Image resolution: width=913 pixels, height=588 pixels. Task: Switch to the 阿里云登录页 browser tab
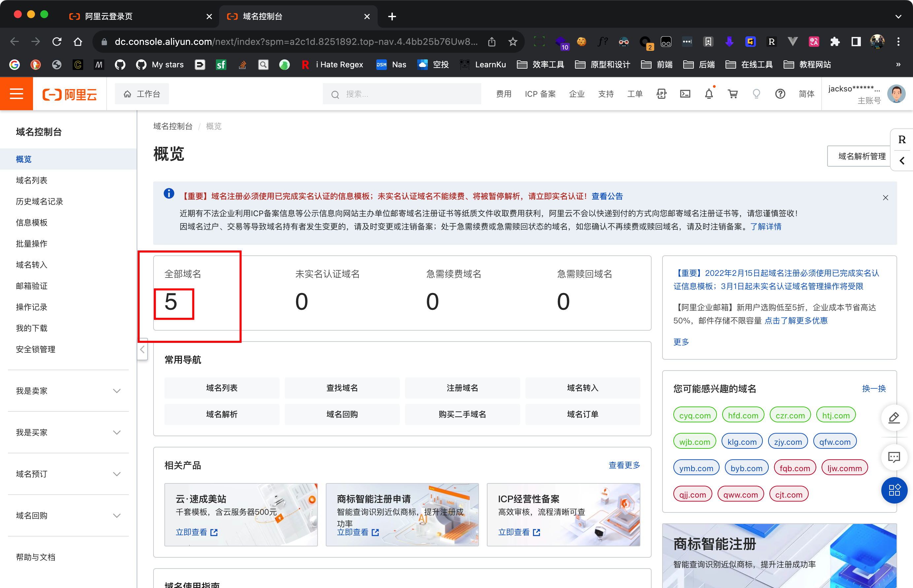[x=109, y=16]
